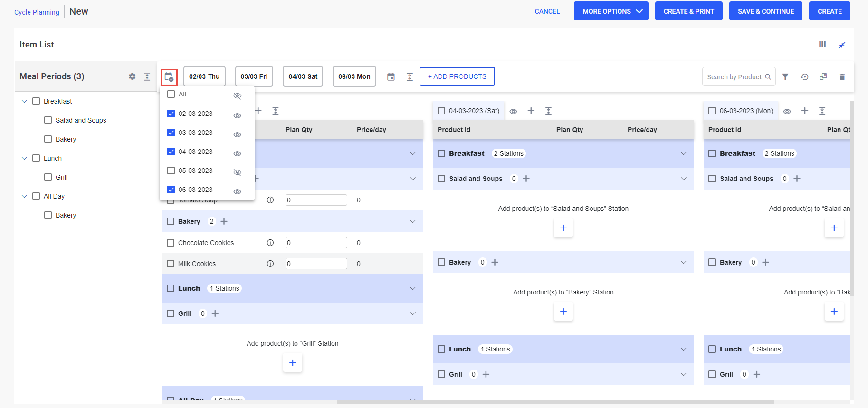This screenshot has height=408, width=868.
Task: Check the 05-03-2023 date checkbox
Action: 171,171
